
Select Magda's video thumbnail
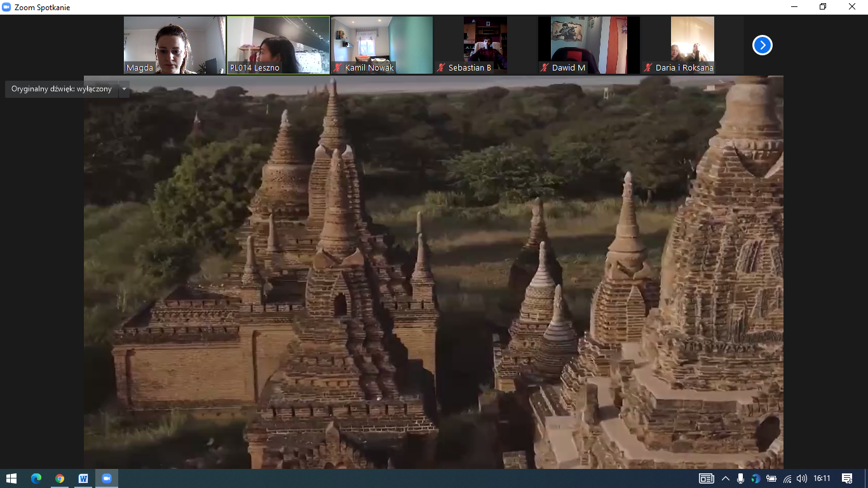(175, 45)
